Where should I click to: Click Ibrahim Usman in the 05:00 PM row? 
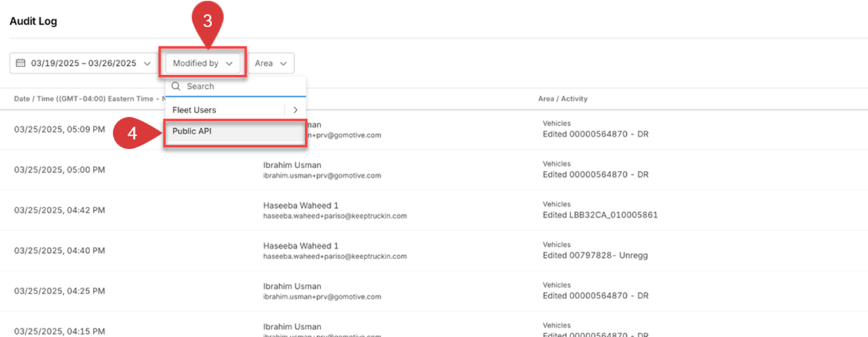292,165
